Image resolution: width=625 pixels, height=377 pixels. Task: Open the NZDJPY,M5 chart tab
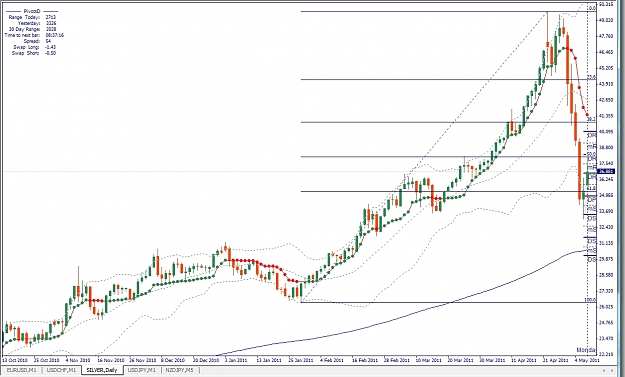click(x=179, y=370)
